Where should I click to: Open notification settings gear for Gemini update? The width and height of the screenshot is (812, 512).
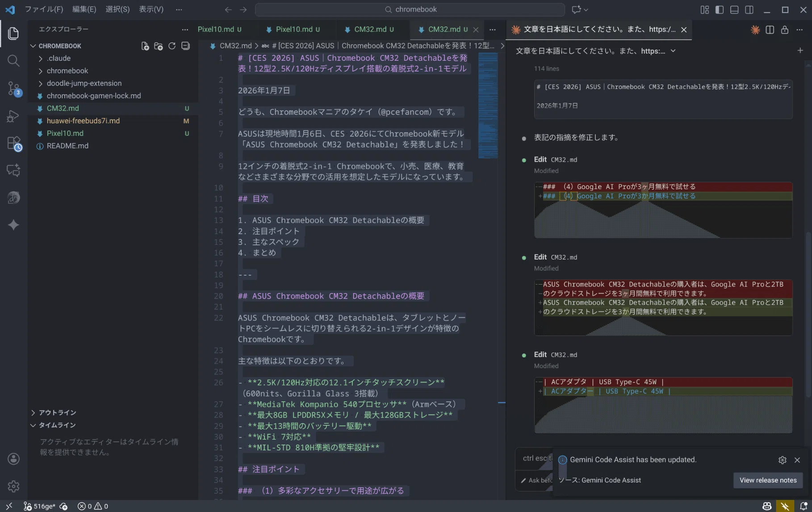[782, 460]
